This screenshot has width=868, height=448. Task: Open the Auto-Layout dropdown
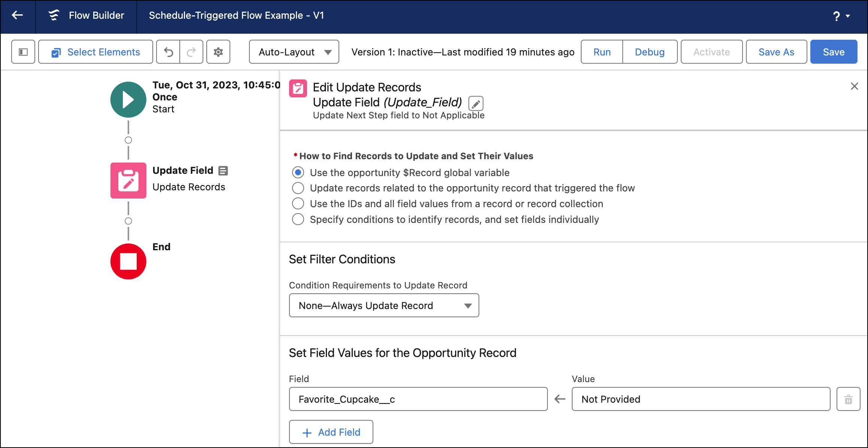point(294,52)
